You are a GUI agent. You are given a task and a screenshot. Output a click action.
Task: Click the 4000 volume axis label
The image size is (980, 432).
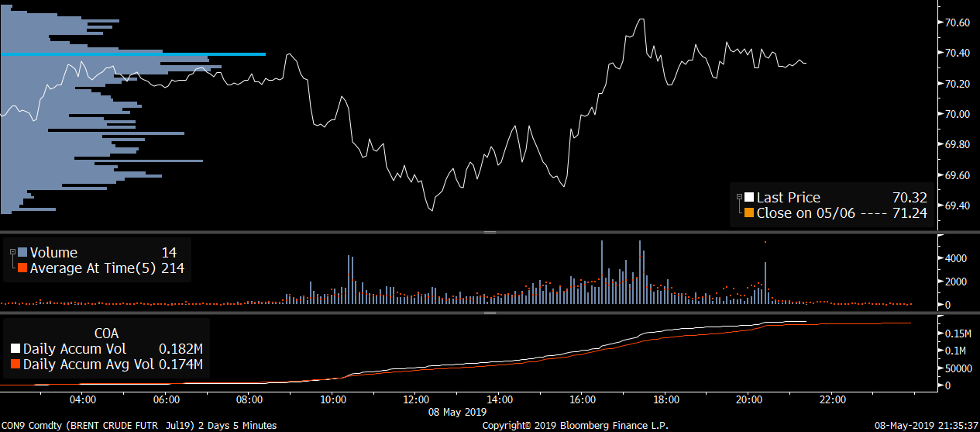coord(955,257)
